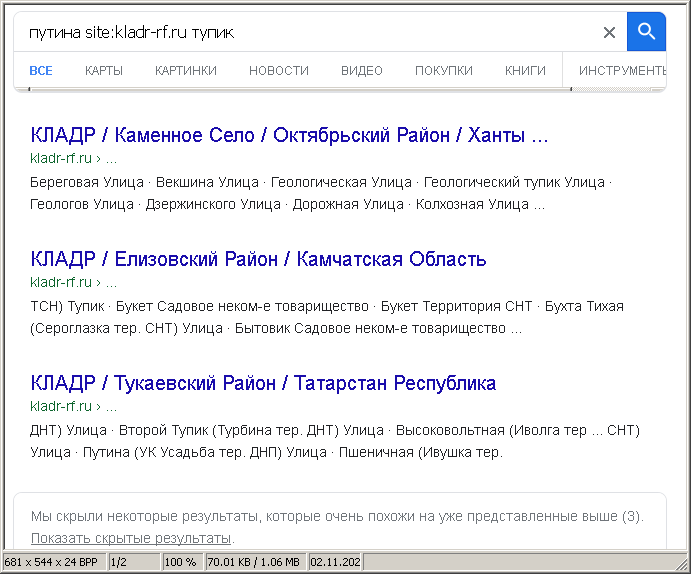
Task: Click snippet text "(Сероглазка тер. СНТ) Улица"
Action: click(126, 328)
